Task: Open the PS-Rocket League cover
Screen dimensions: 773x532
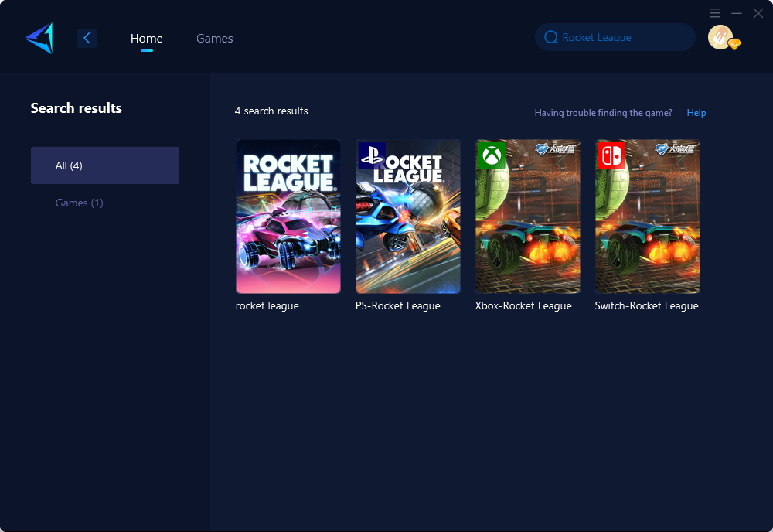Action: 408,217
